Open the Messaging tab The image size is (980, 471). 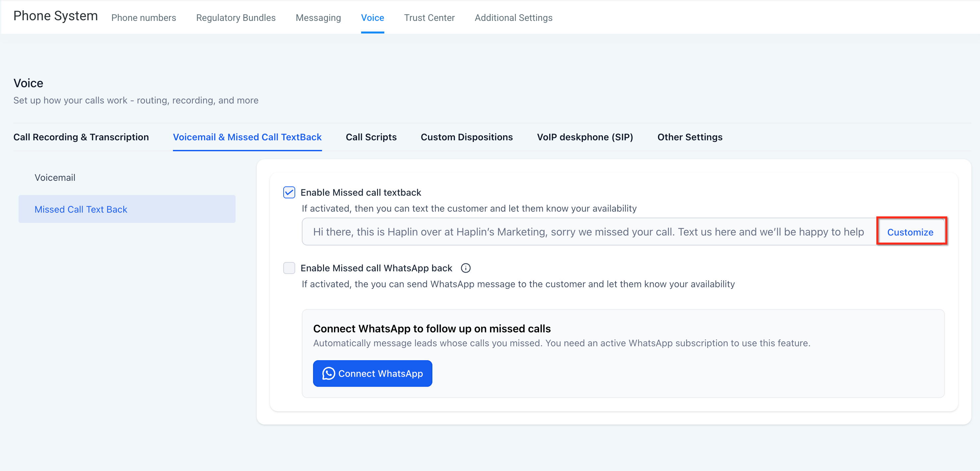point(318,18)
